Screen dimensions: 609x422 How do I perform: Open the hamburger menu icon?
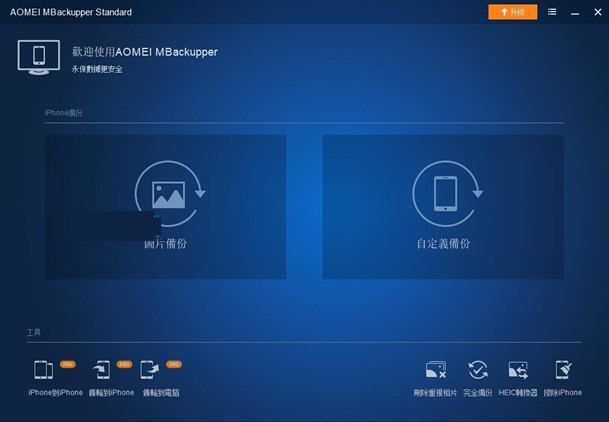[552, 12]
